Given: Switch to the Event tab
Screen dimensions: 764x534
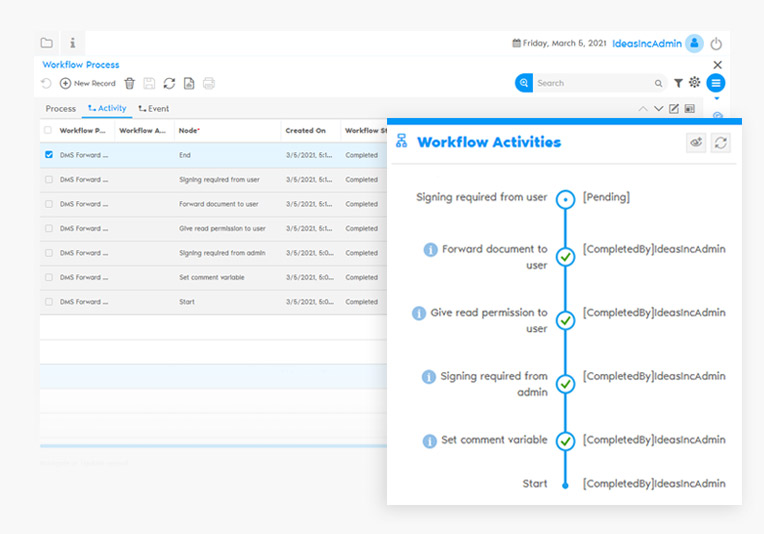Looking at the screenshot, I should tap(154, 109).
